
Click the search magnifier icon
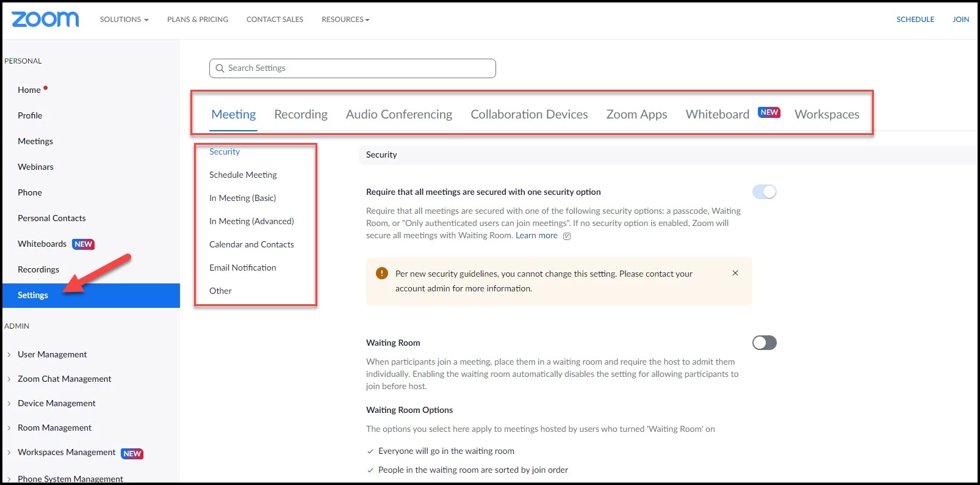220,68
